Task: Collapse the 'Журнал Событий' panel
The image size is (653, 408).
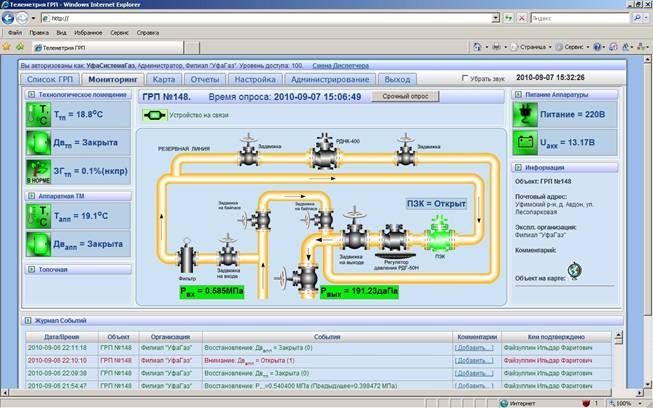Action: [27, 321]
